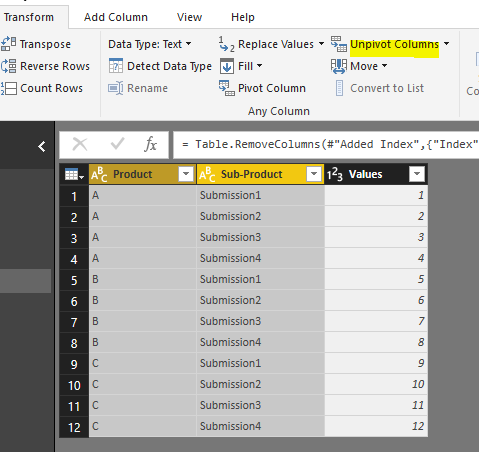Viewport: 479px width, 452px height.
Task: Expand the Replace Values dropdown arrow
Action: pos(321,44)
